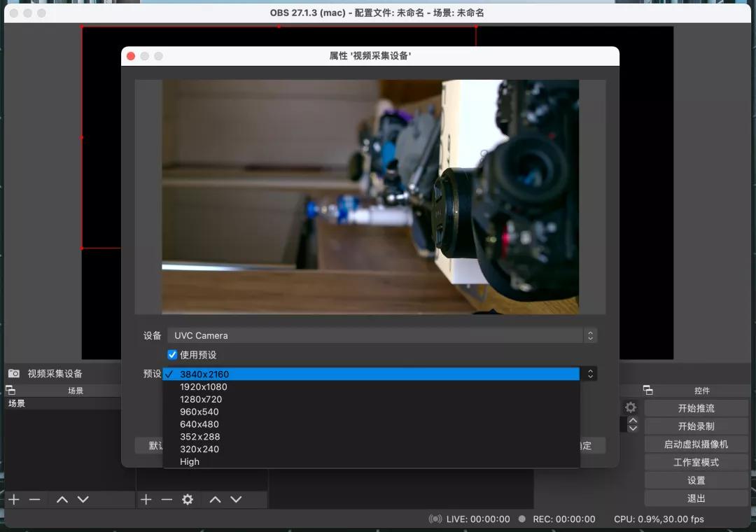Click the add scene plus icon

[x=14, y=499]
